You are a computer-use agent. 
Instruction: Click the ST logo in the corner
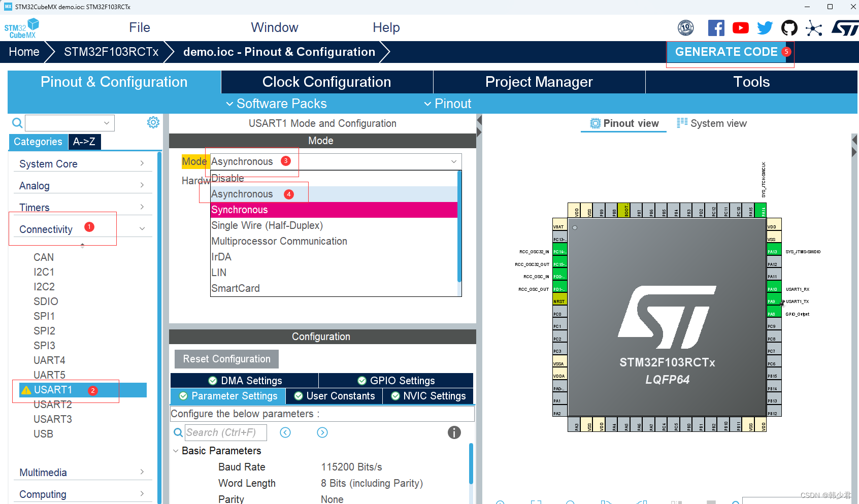point(845,28)
